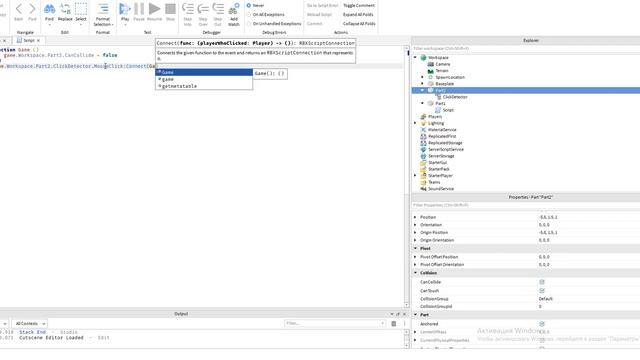The image size is (640, 360).
Task: Click the Resume test button
Action: (x=154, y=9)
